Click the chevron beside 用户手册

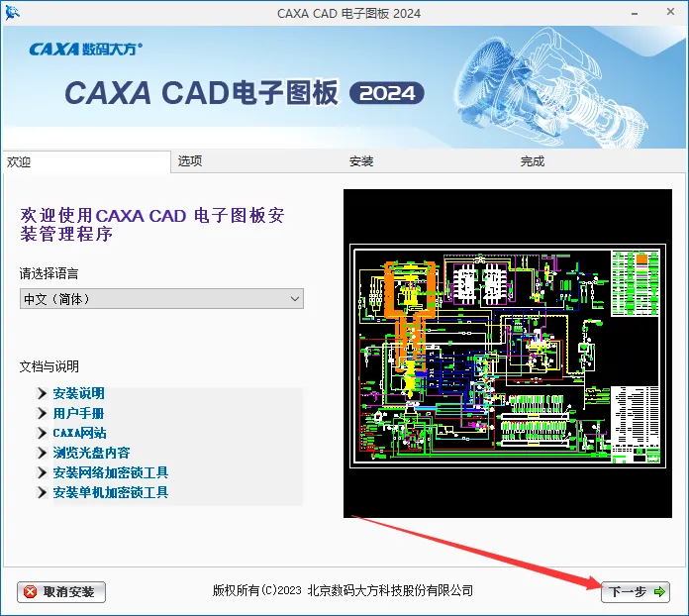click(x=43, y=413)
